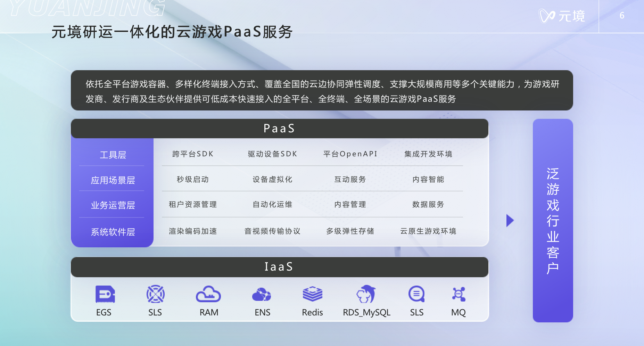644x346 pixels.
Task: Select the page number 6
Action: [x=622, y=16]
